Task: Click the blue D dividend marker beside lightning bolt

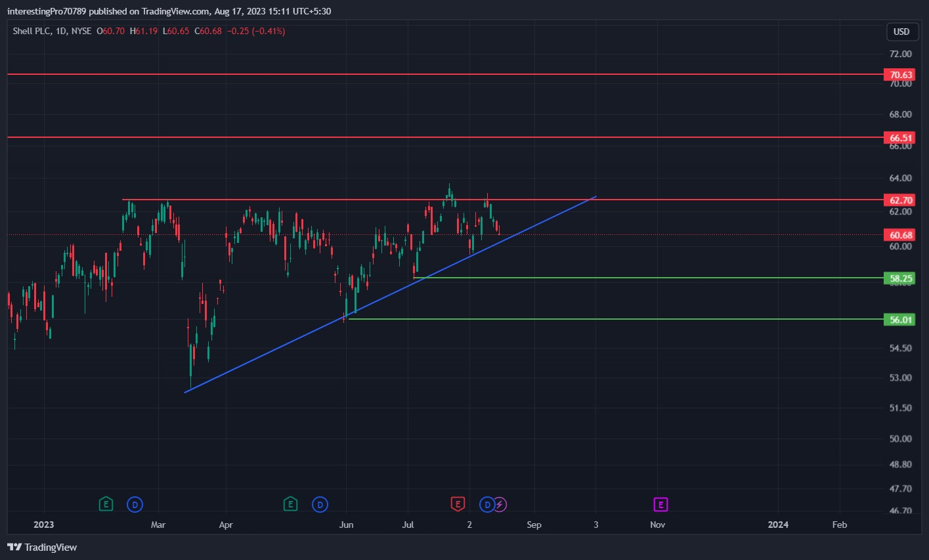Action: pos(486,504)
